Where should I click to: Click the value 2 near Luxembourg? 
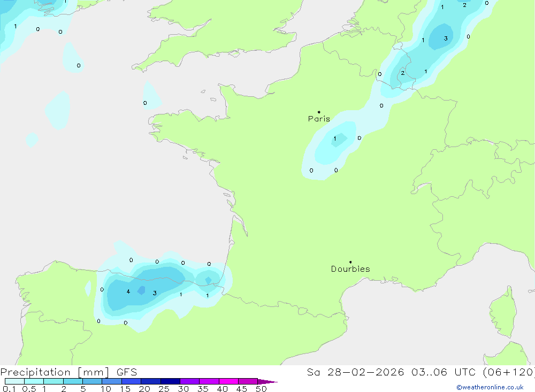403,73
